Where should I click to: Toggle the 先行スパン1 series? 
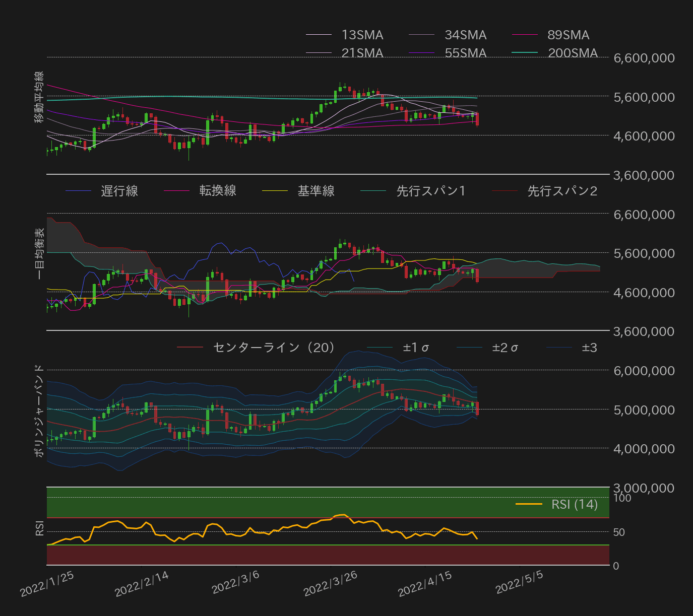431,191
